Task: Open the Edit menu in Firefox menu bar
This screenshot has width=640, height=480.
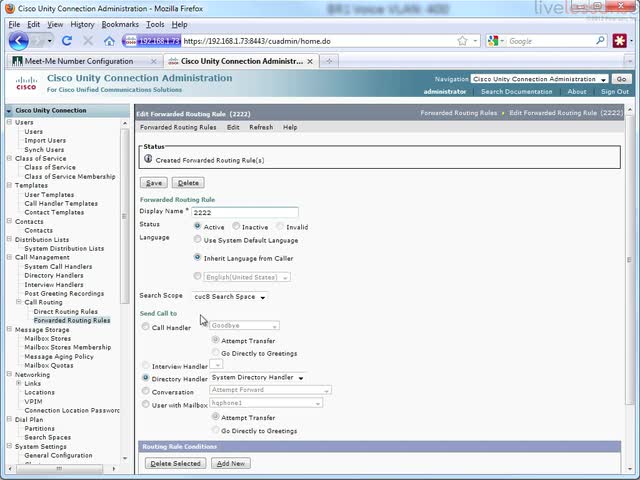Action: click(x=33, y=24)
